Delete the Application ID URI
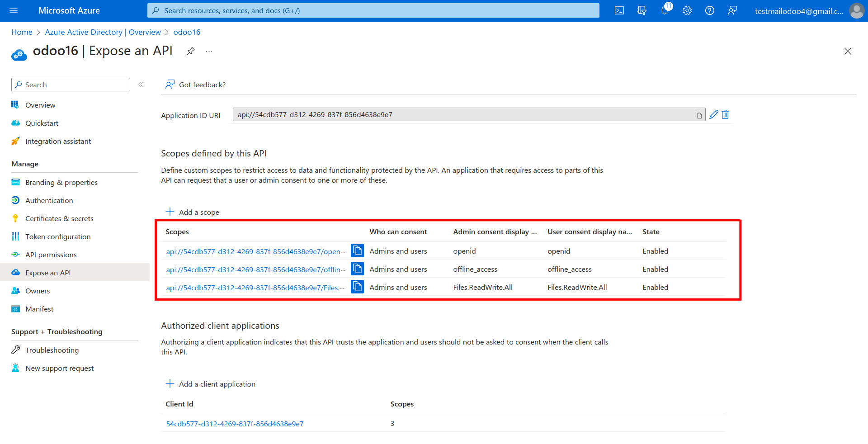The image size is (868, 444). (725, 115)
